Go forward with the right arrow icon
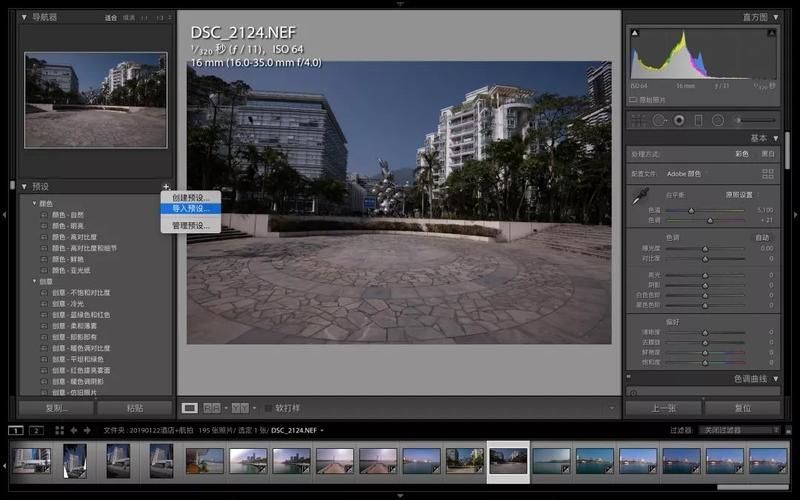The height and width of the screenshot is (500, 800). click(x=87, y=431)
